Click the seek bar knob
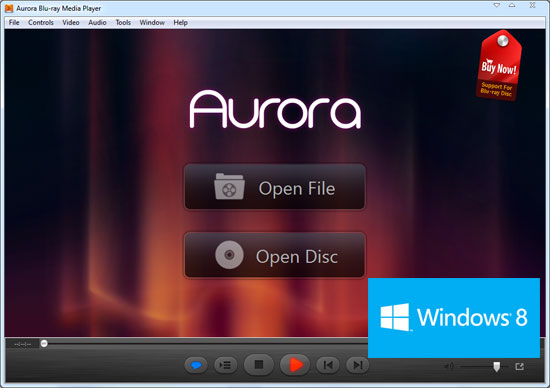The width and height of the screenshot is (550, 388). point(44,343)
